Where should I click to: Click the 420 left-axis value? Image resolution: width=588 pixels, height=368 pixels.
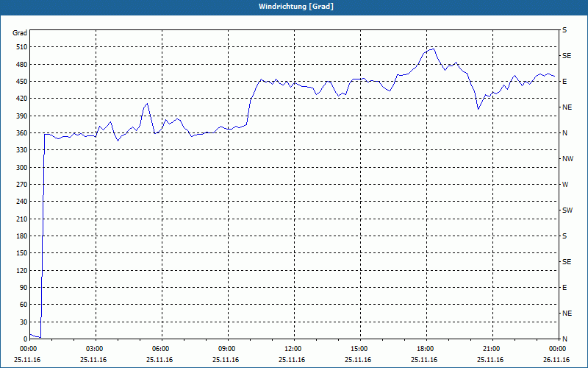coord(21,99)
